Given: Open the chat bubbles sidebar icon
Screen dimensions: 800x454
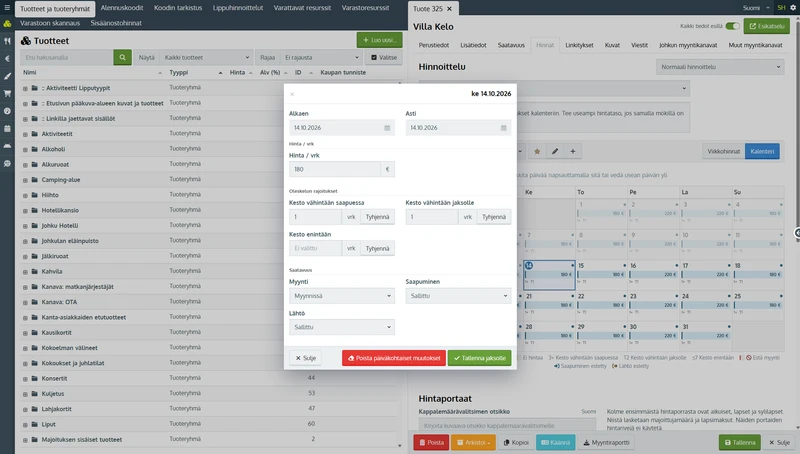Looking at the screenshot, I should (7, 164).
